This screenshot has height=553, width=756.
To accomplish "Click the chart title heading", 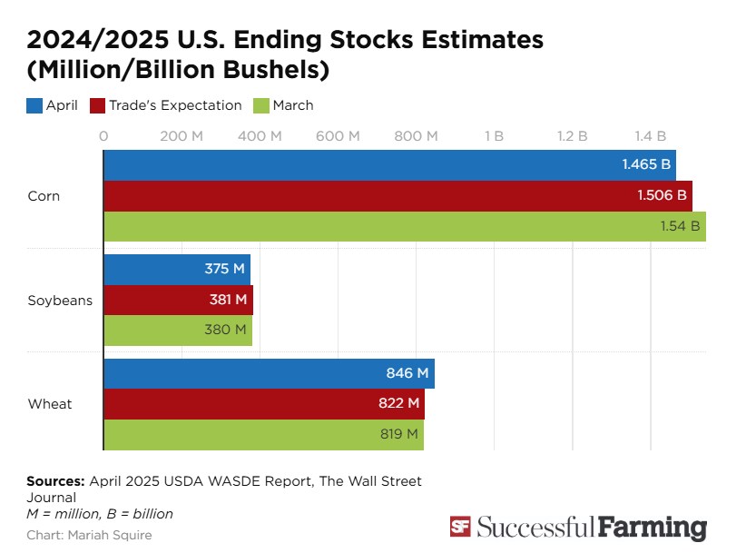I will pos(285,54).
